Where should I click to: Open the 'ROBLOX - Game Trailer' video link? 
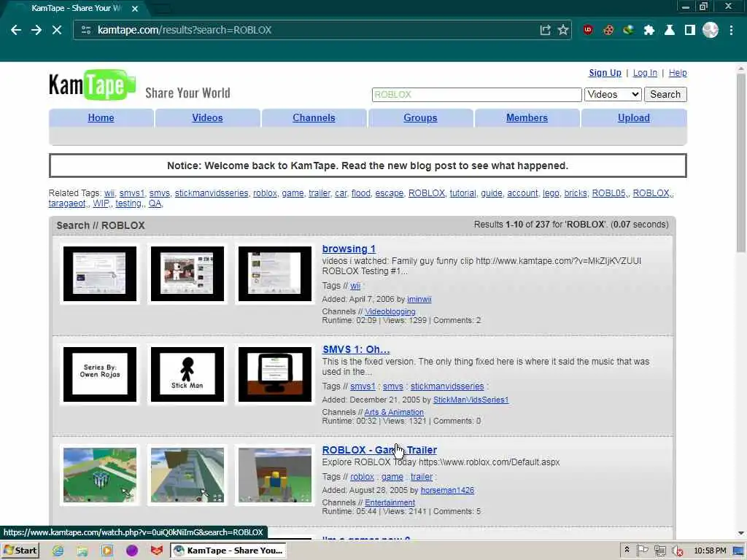click(x=379, y=449)
